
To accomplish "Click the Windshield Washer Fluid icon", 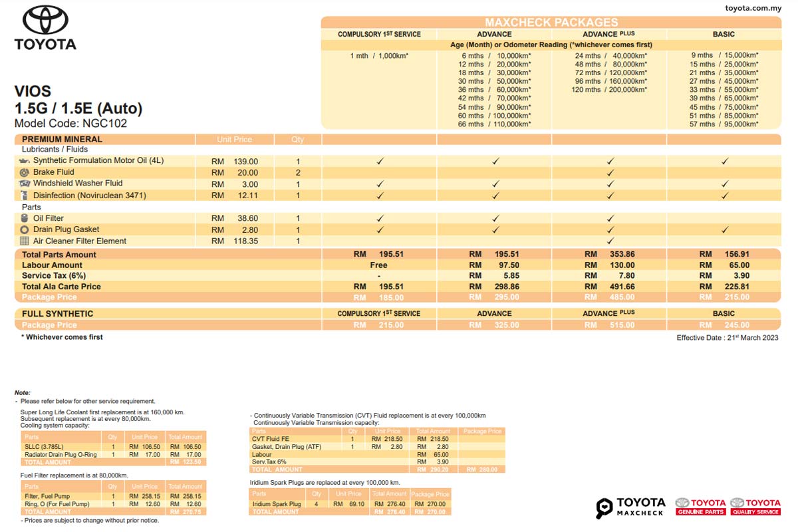I will pyautogui.click(x=25, y=184).
